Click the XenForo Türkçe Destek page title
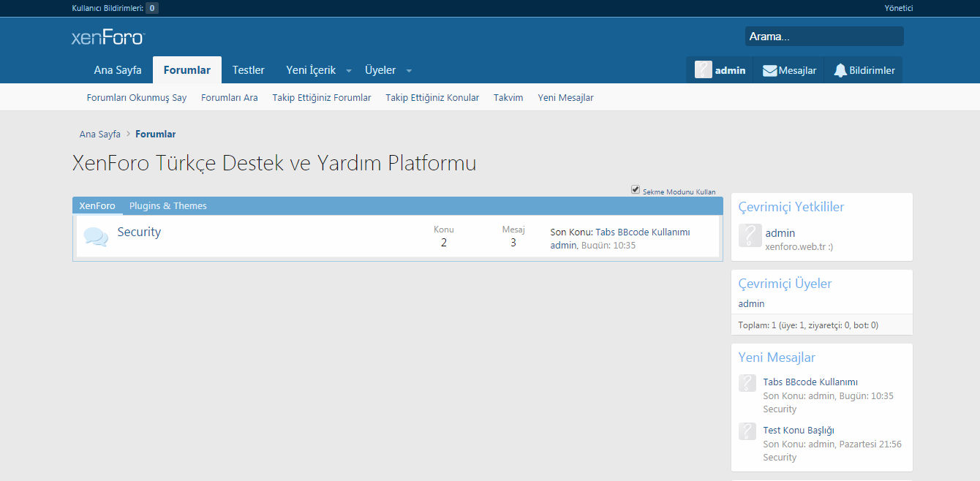The image size is (980, 481). (x=274, y=162)
